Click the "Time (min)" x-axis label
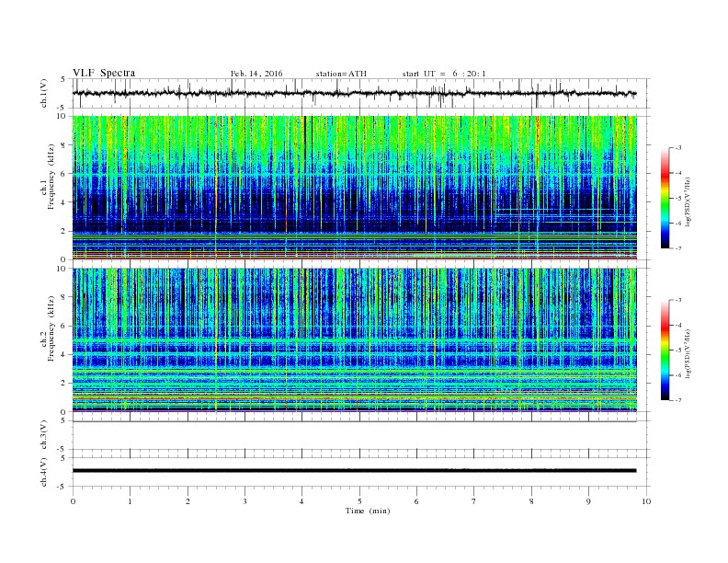The width and height of the screenshot is (728, 563). coord(368,511)
